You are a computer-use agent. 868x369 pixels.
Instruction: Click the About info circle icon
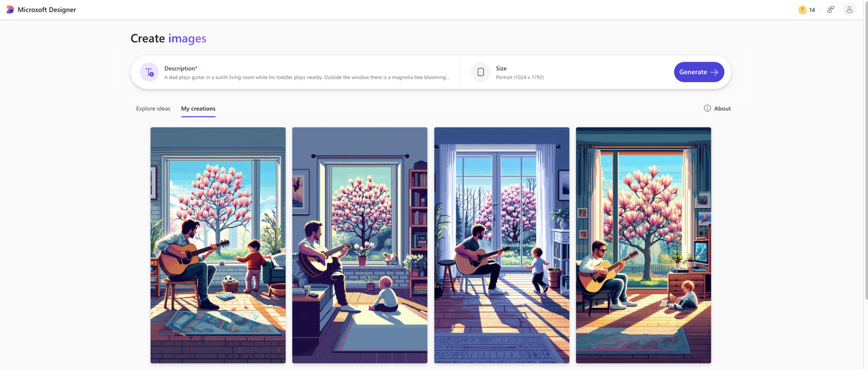coord(707,109)
